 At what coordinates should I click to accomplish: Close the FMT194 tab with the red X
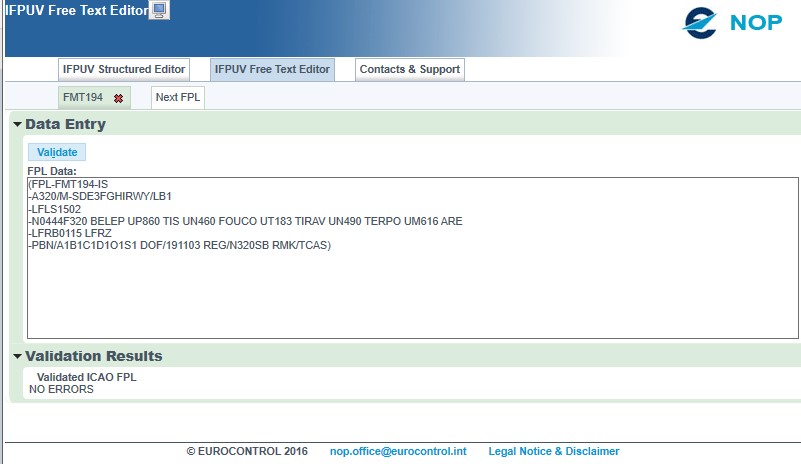(119, 98)
